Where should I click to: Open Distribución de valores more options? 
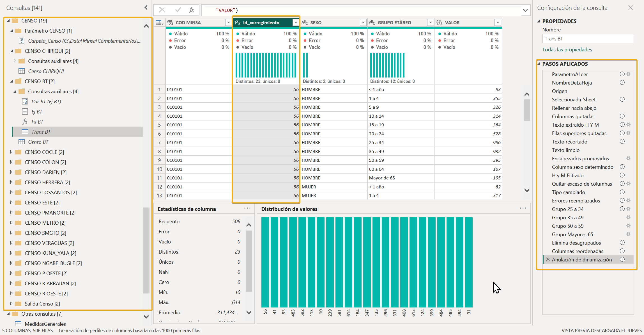523,208
